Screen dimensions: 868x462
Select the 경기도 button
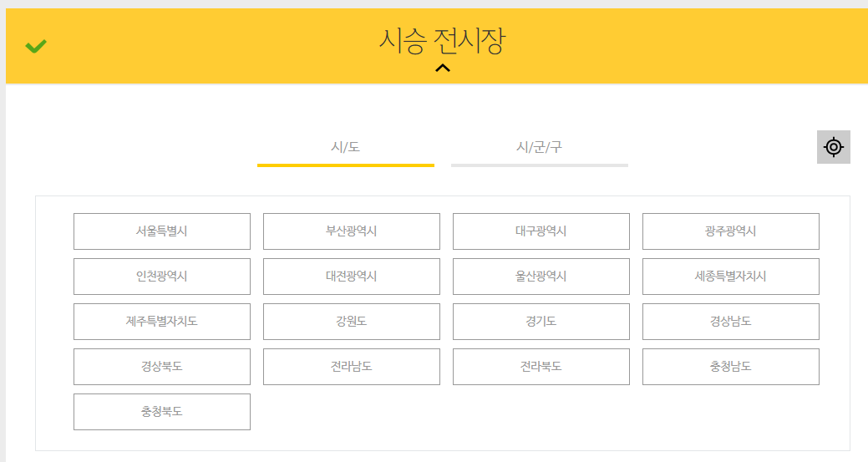(541, 322)
